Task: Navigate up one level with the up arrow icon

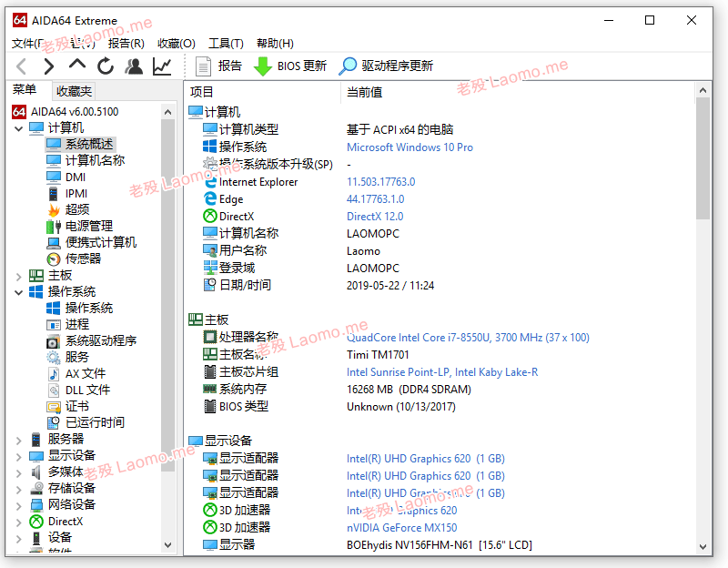Action: pos(77,66)
